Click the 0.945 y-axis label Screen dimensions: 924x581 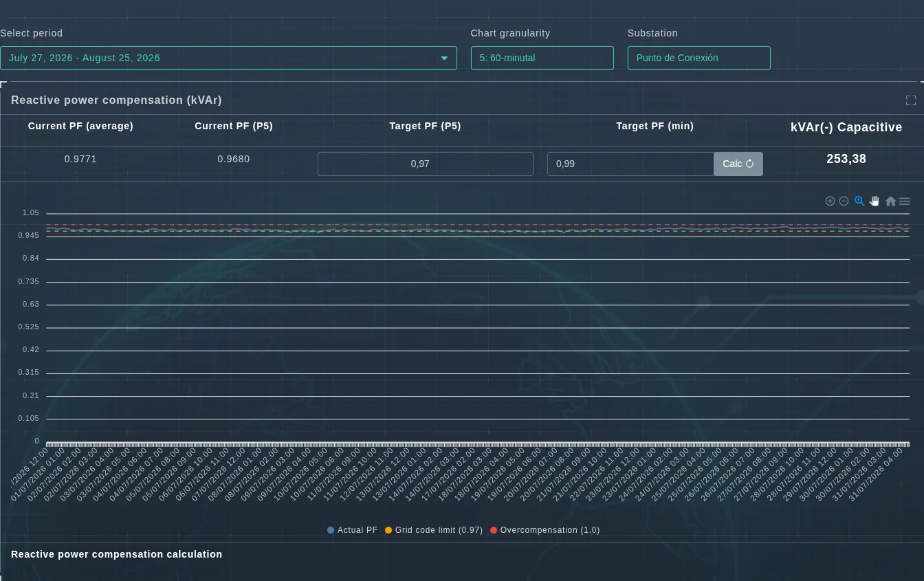[x=28, y=236]
